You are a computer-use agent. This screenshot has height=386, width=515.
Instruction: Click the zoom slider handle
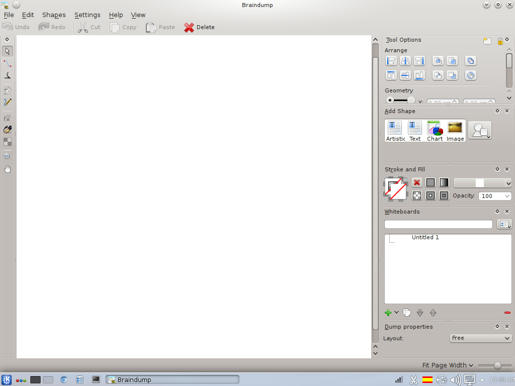click(x=497, y=365)
